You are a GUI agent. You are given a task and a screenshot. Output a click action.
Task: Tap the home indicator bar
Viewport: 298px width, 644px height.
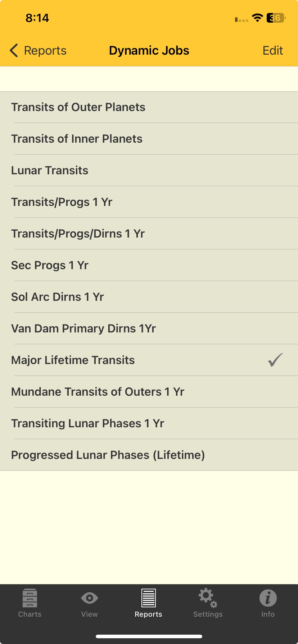(149, 636)
